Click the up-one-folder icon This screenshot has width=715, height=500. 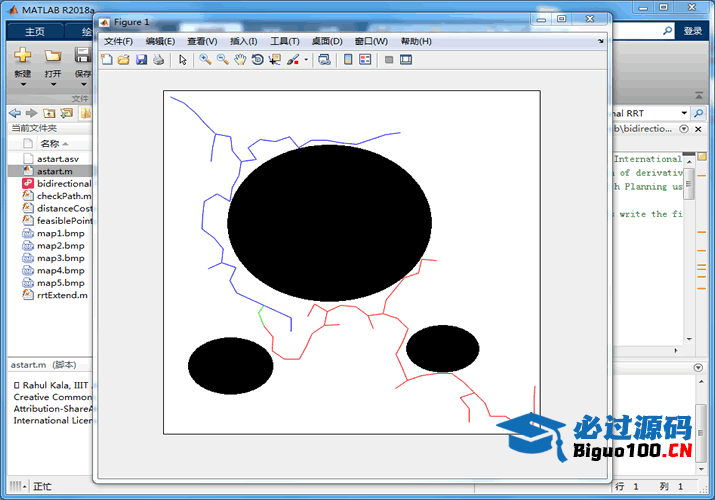point(49,113)
